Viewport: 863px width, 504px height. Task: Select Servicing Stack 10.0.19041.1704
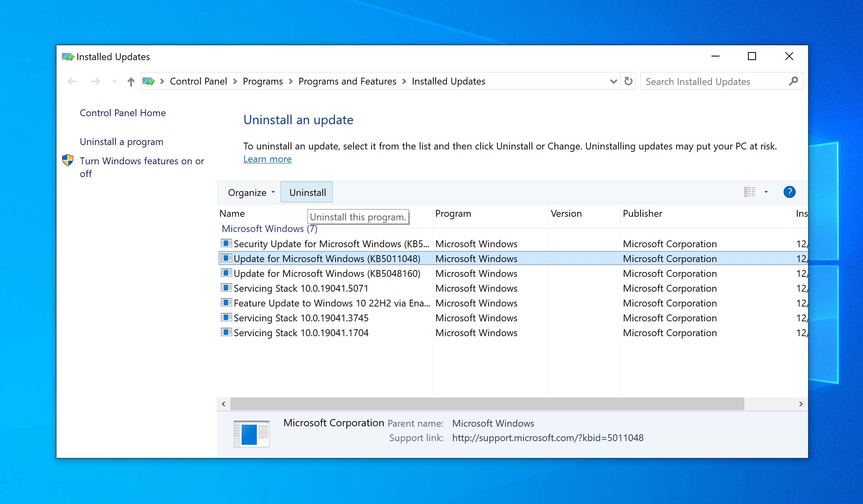[x=513, y=333]
